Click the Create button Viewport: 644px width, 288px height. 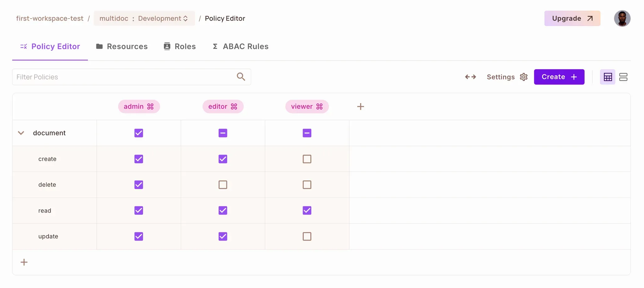point(559,77)
